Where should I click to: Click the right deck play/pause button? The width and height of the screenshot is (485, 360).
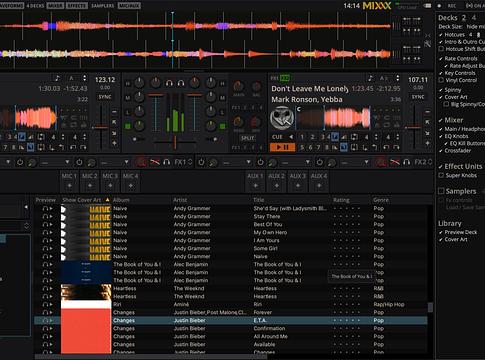pyautogui.click(x=282, y=147)
